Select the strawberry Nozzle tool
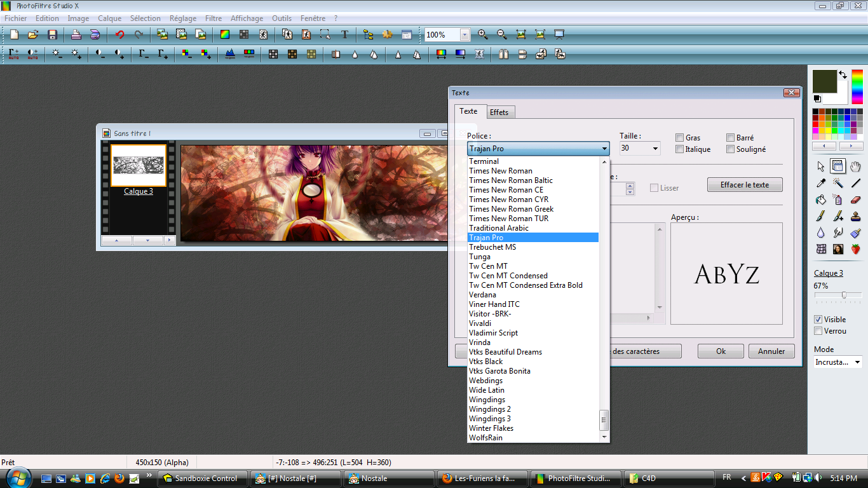Viewport: 868px width, 488px height. (855, 249)
